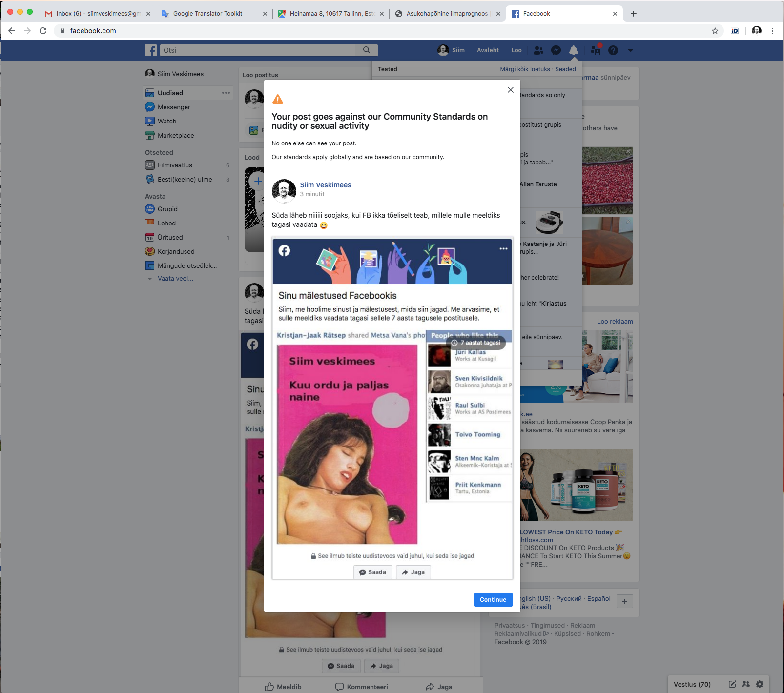The width and height of the screenshot is (784, 693).
Task: Open Marketplace in left sidebar
Action: click(176, 135)
